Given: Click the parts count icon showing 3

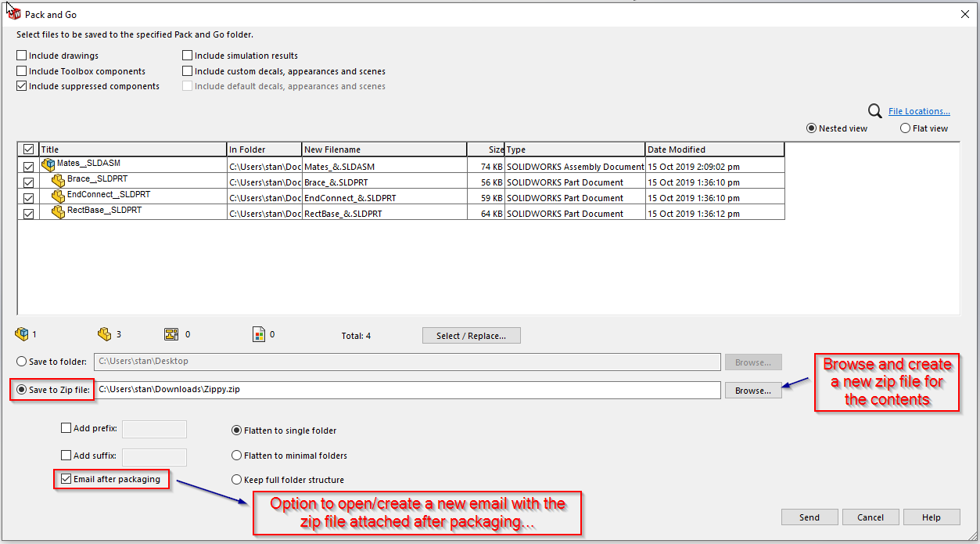Looking at the screenshot, I should pos(104,334).
